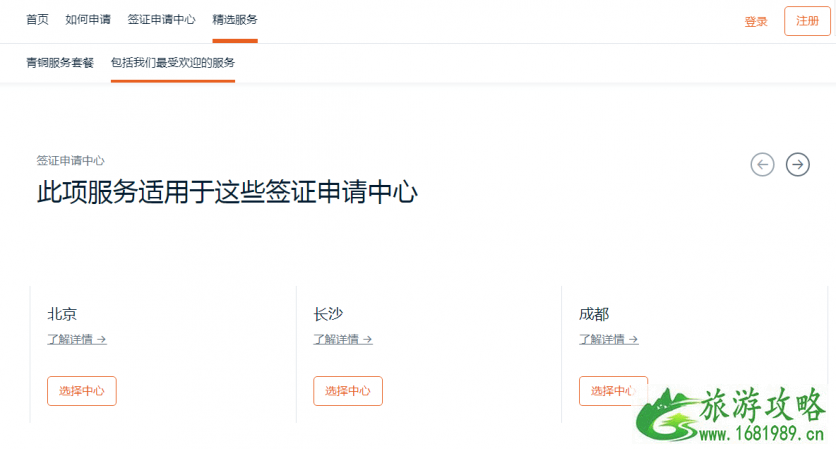
Task: Click the 北京 card title
Action: point(62,314)
